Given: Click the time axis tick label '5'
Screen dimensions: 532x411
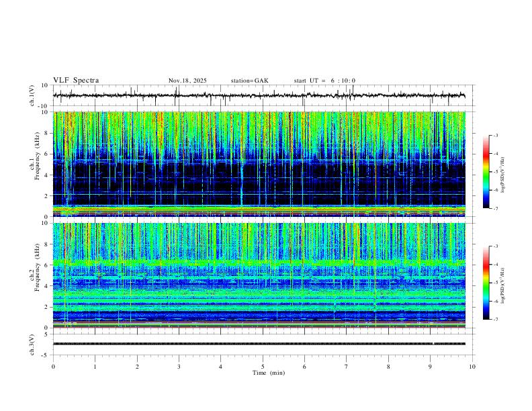Looking at the screenshot, I should point(263,367).
